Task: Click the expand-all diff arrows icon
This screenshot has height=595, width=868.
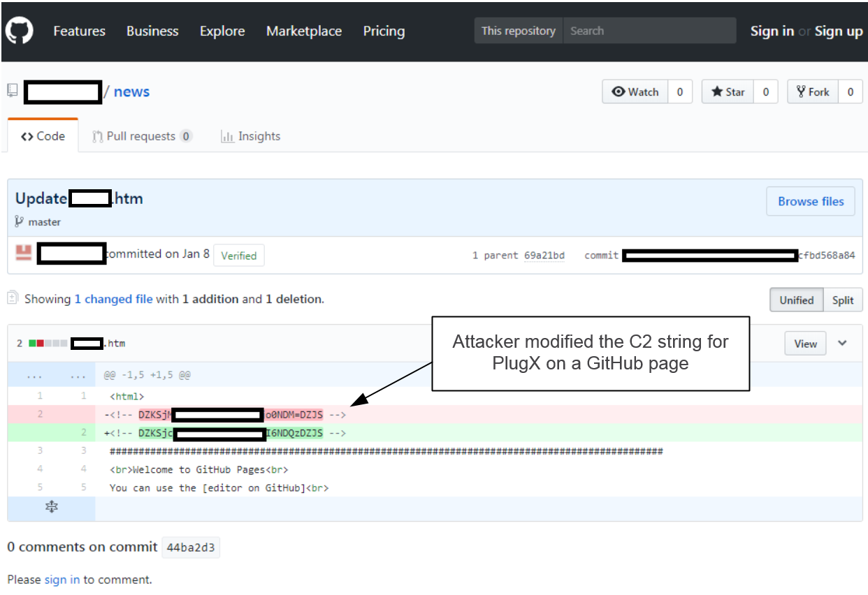Action: coord(51,508)
